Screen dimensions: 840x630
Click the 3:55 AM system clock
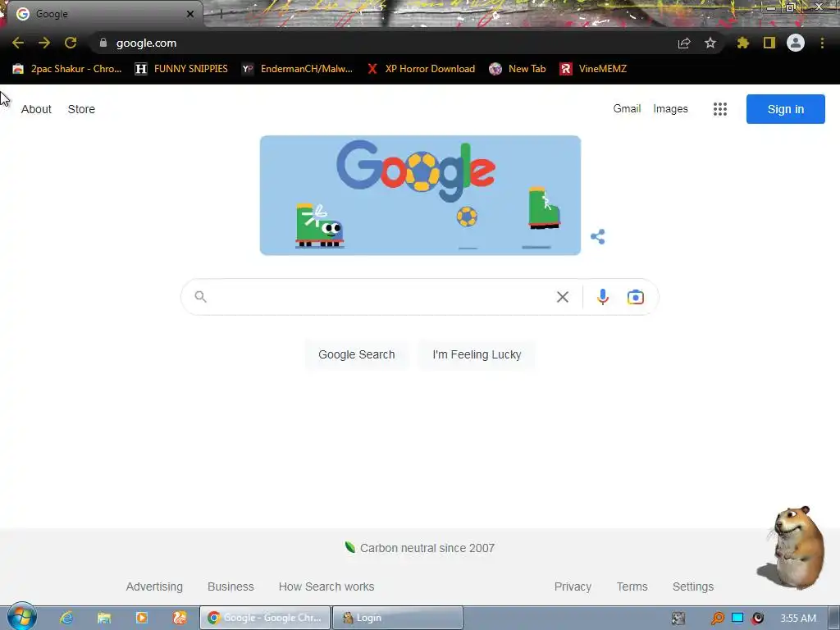(798, 619)
